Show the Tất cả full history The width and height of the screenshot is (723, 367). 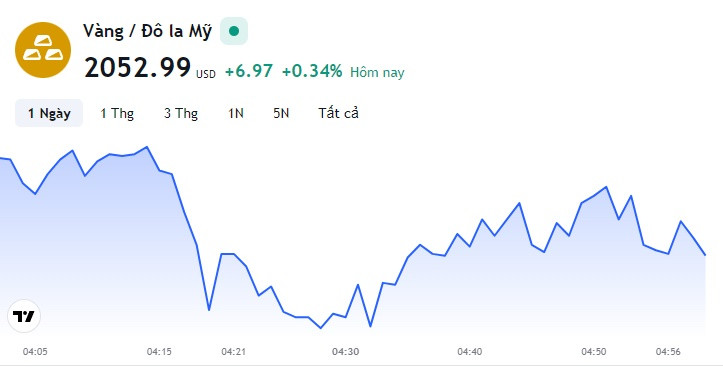coord(338,113)
